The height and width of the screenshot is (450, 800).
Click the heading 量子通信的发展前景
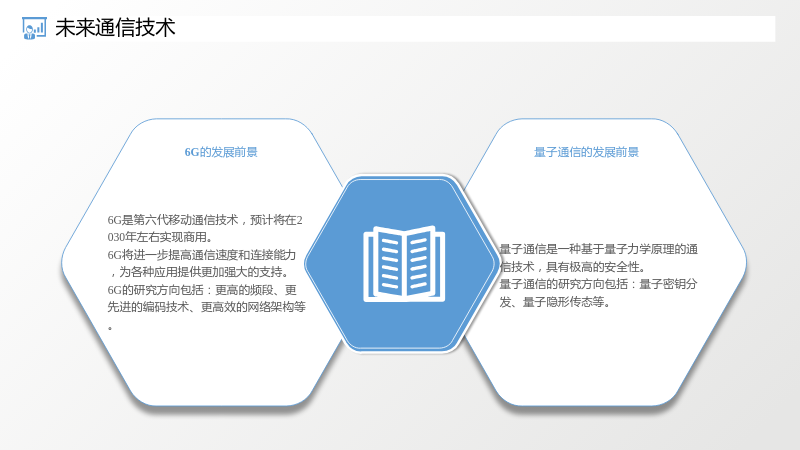point(586,152)
